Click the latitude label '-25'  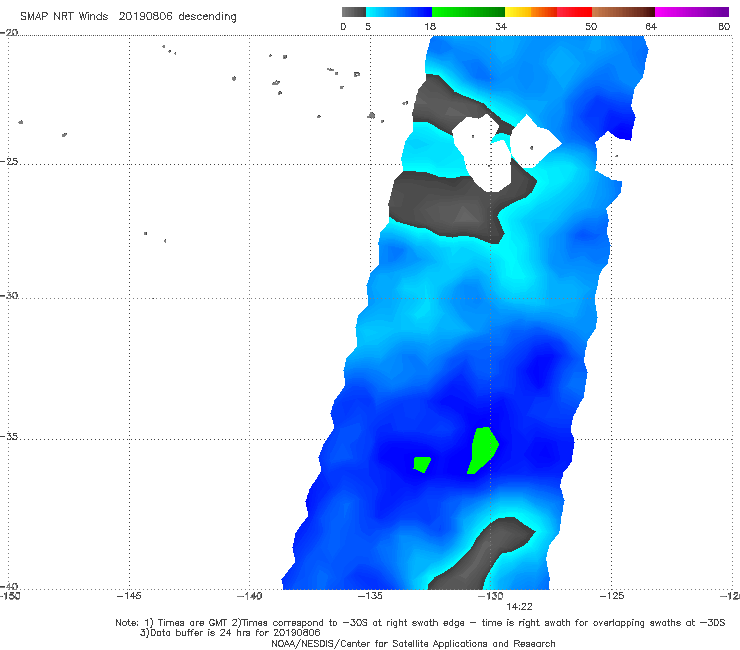pyautogui.click(x=9, y=161)
